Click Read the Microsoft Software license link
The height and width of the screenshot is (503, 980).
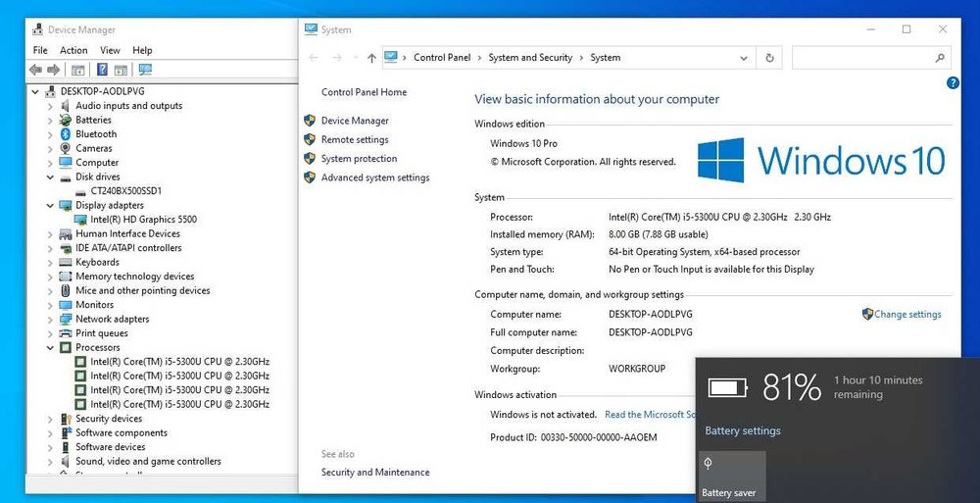point(650,414)
